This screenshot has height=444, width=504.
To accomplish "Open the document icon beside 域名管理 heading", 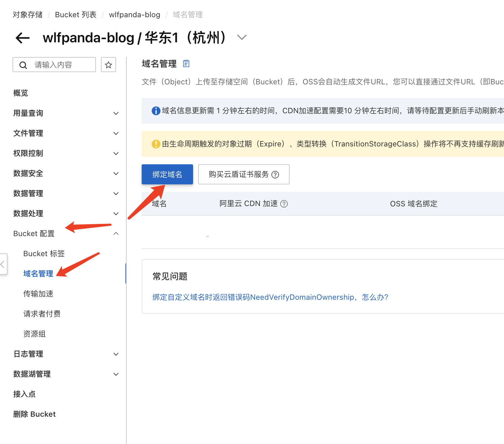I will pyautogui.click(x=186, y=64).
